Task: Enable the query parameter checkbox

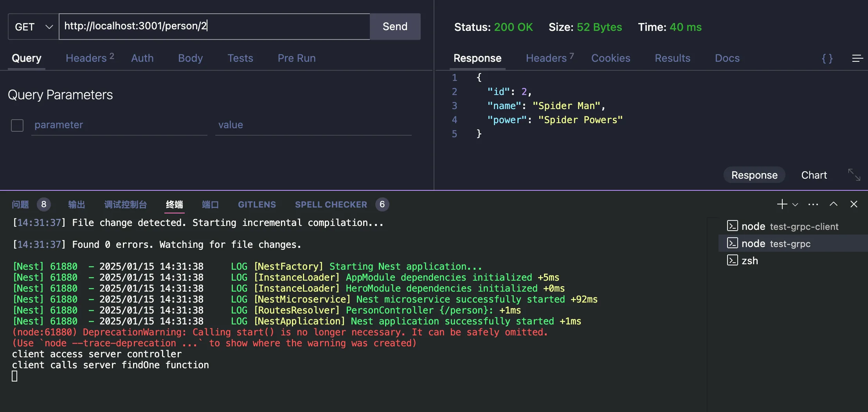Action: point(17,125)
